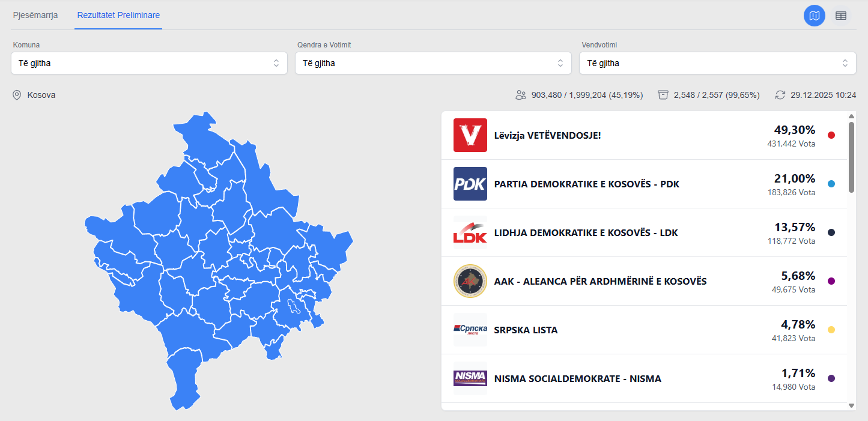Click the ballot box counted icon

[663, 95]
